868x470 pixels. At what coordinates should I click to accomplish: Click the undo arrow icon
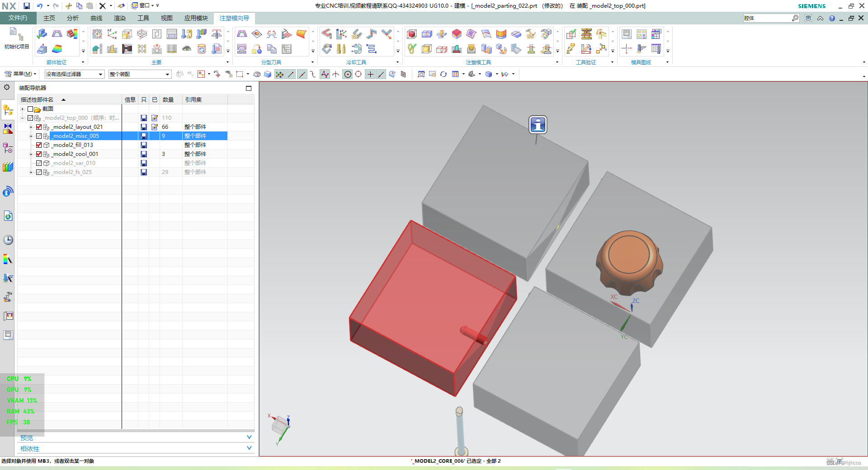point(40,6)
